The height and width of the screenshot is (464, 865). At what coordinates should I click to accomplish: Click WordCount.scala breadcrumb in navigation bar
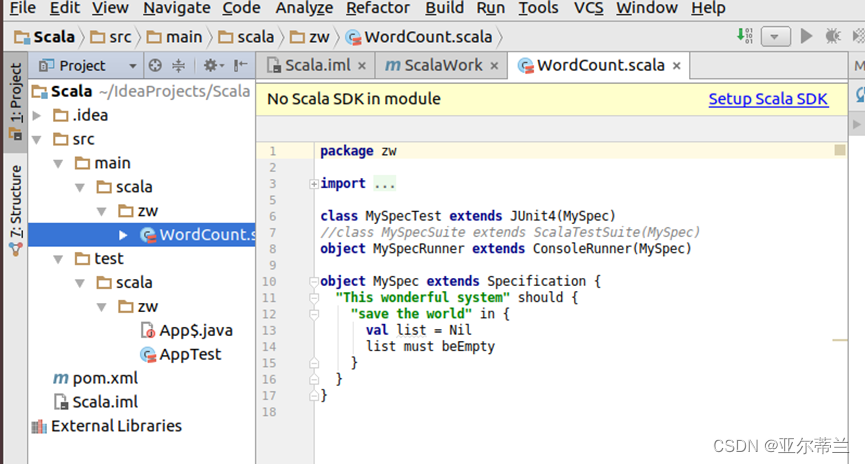coord(419,37)
